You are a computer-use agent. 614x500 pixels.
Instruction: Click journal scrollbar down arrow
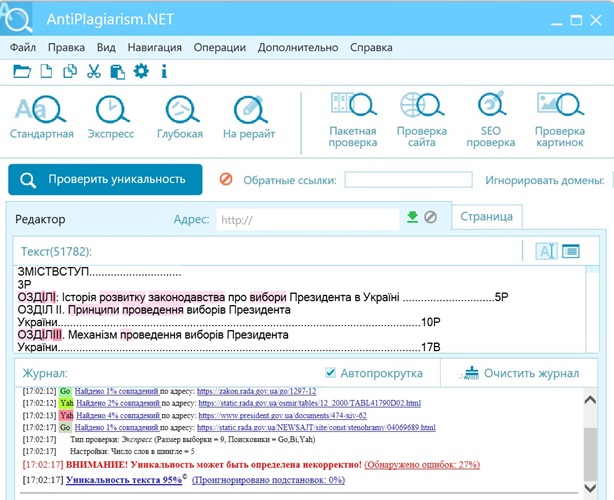pyautogui.click(x=590, y=488)
